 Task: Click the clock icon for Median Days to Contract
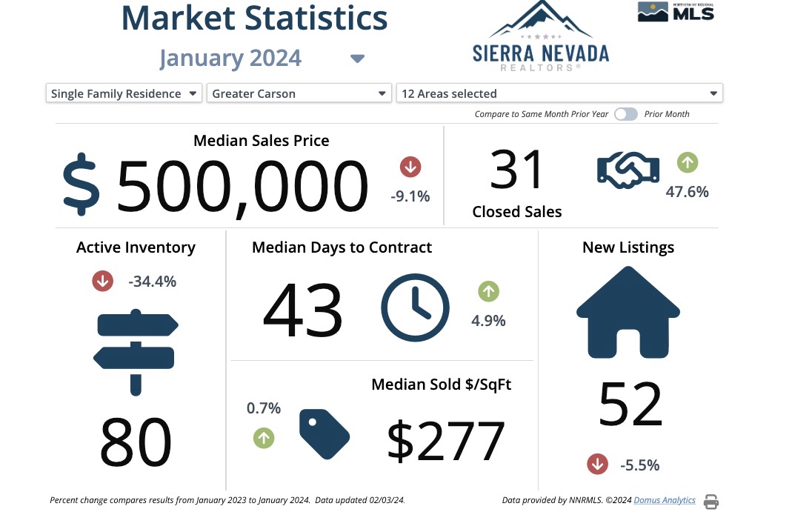(x=415, y=307)
